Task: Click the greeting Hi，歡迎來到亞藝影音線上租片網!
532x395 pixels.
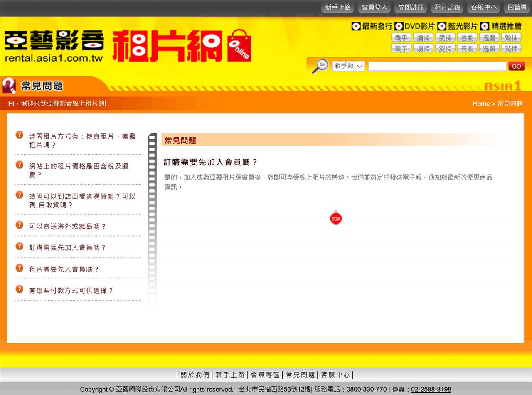Action: pos(57,104)
